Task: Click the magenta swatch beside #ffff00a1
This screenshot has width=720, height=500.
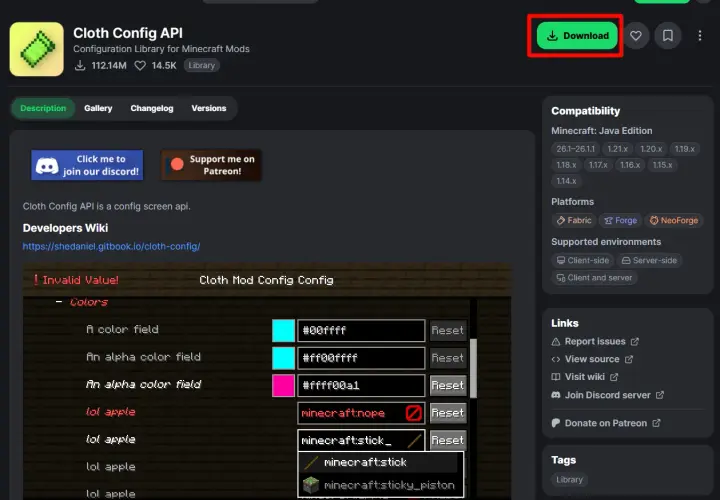Action: point(283,385)
